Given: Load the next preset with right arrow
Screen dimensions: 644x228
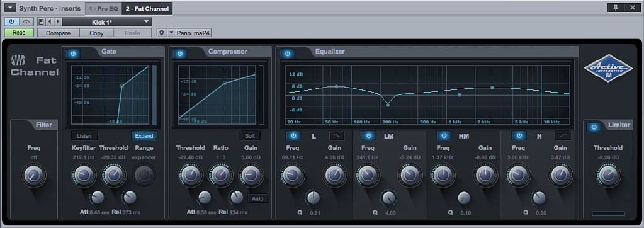Looking at the screenshot, I should 58,22.
